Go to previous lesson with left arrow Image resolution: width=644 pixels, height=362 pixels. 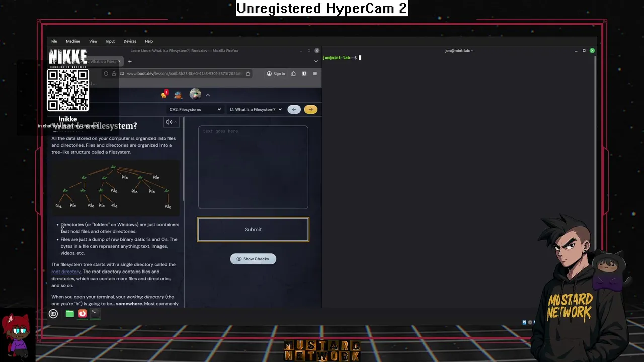(x=294, y=109)
